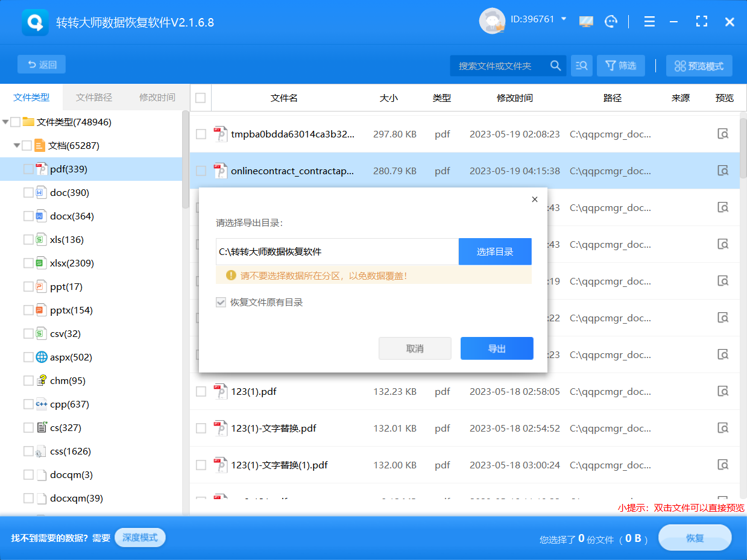This screenshot has height=560, width=747.
Task: Click the 路径 column header
Action: point(612,98)
